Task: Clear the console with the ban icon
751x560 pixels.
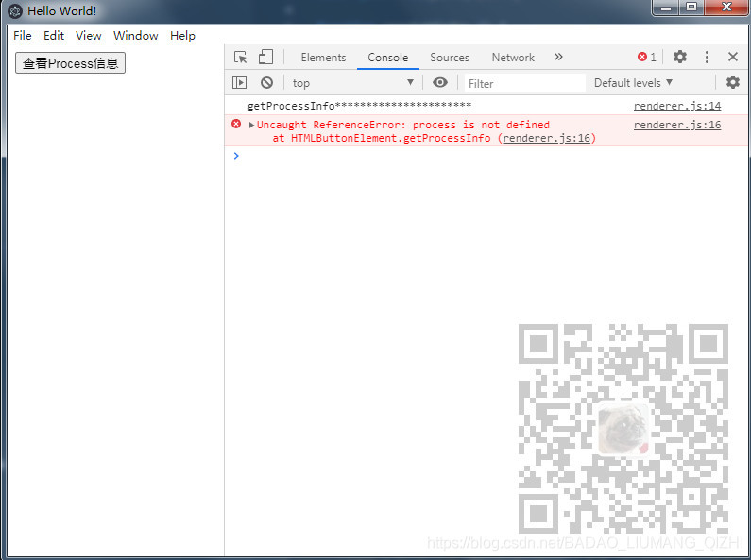Action: (266, 83)
